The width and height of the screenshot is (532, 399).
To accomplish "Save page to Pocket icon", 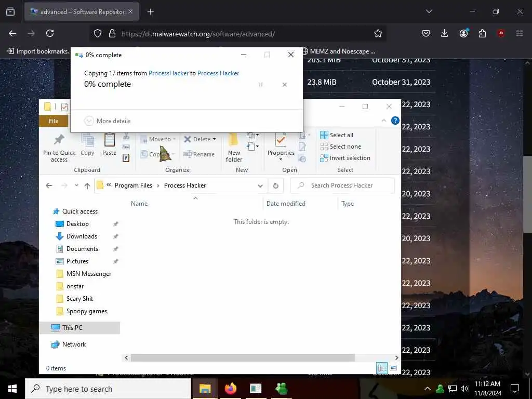I will pyautogui.click(x=426, y=33).
